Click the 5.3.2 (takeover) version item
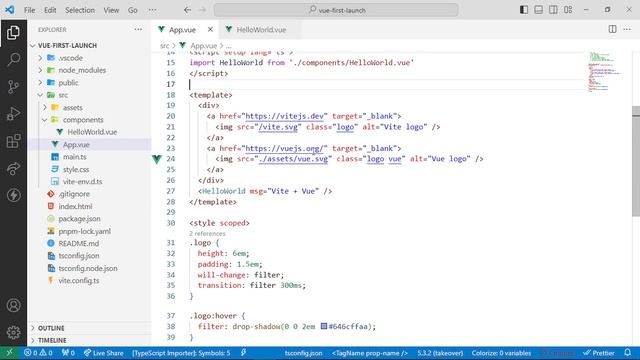The height and width of the screenshot is (360, 640). pos(440,353)
